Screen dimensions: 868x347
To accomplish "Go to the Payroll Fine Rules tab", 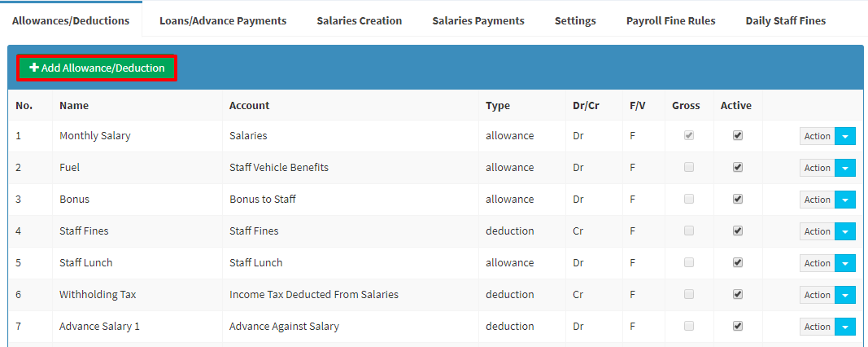I will coord(671,21).
